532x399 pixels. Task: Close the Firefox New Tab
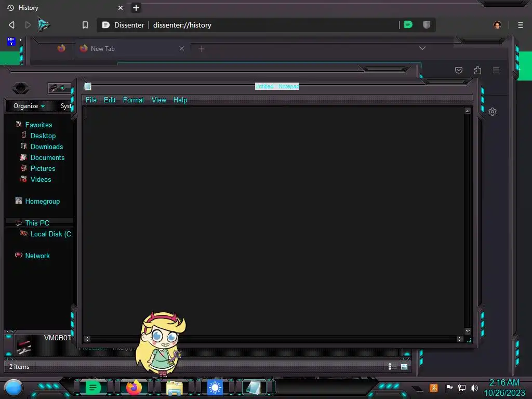[x=182, y=48]
